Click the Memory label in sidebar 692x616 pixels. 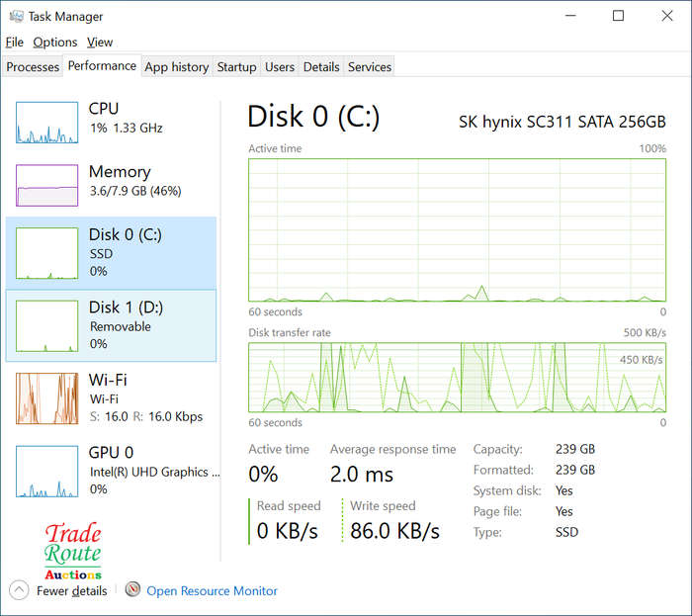[x=120, y=171]
